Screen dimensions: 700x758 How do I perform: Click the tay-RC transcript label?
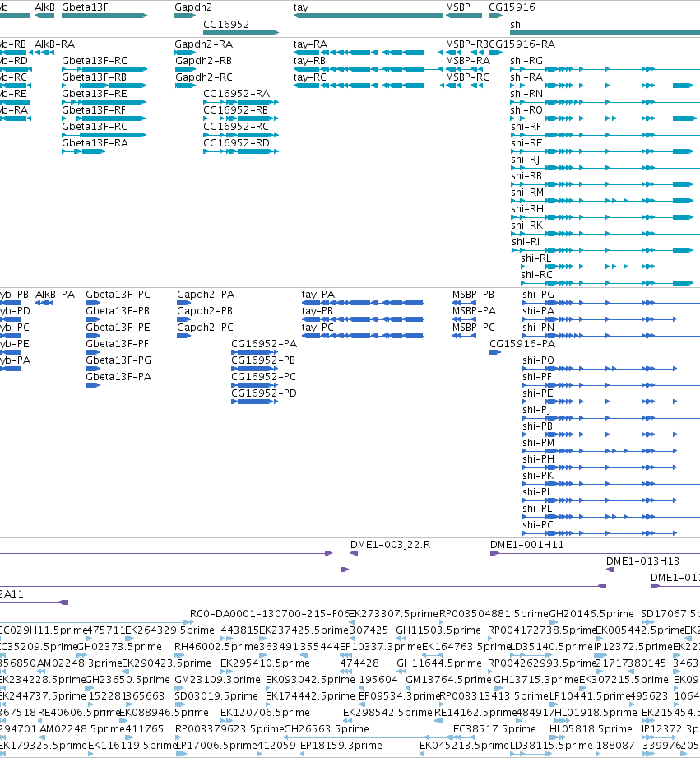309,78
